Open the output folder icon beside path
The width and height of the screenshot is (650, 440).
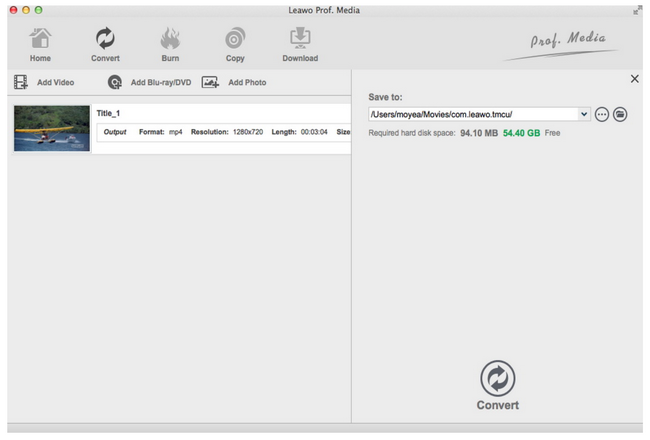pos(620,115)
